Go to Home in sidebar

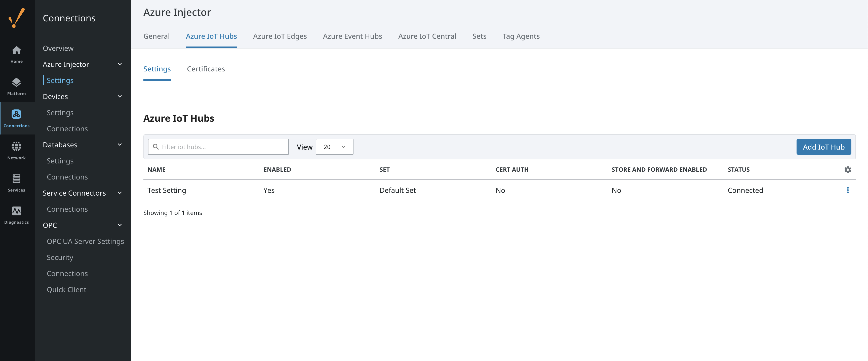click(x=16, y=54)
